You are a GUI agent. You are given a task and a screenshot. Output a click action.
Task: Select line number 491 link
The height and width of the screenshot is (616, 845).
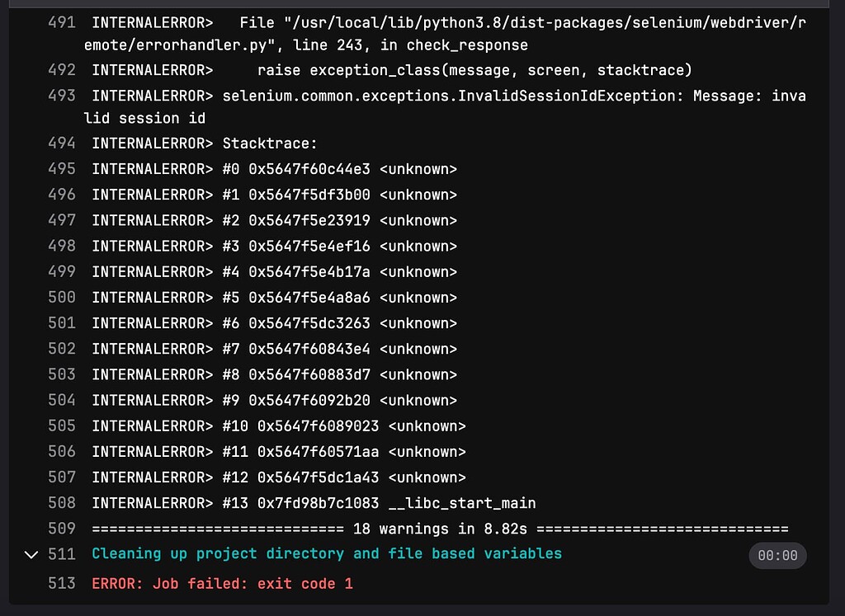click(62, 22)
